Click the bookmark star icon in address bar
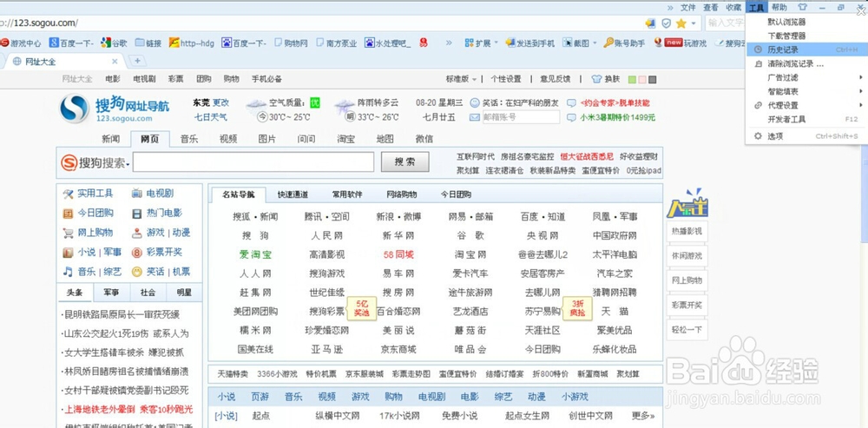The height and width of the screenshot is (428, 868). click(x=681, y=23)
